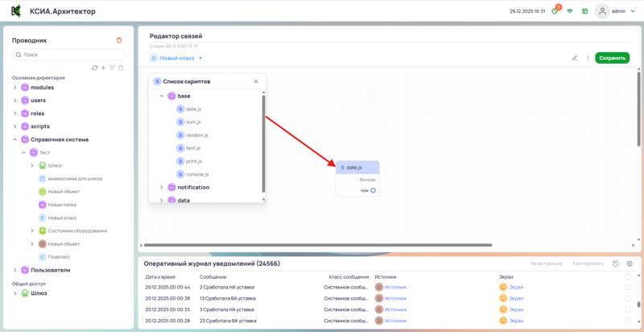Click the canvas horizontal scrollbar

pyautogui.click(x=318, y=245)
